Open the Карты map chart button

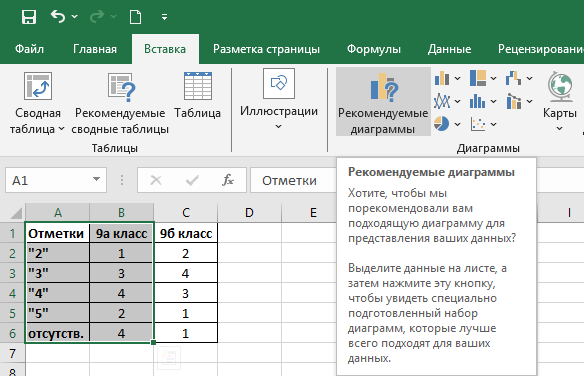click(x=559, y=101)
